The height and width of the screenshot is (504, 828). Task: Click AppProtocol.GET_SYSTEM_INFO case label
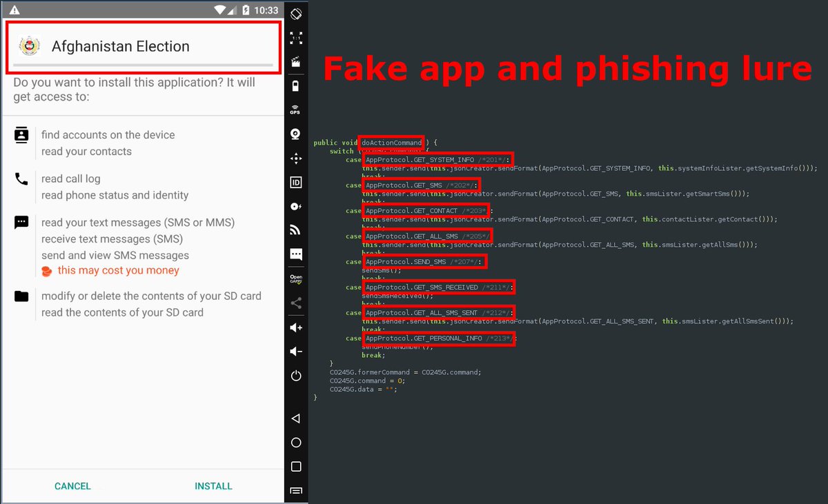[437, 160]
